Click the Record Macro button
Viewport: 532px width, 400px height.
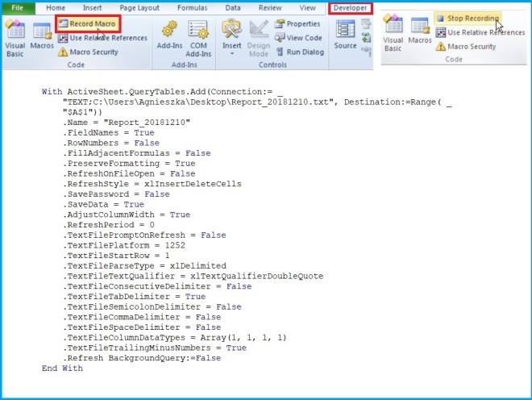(x=88, y=24)
